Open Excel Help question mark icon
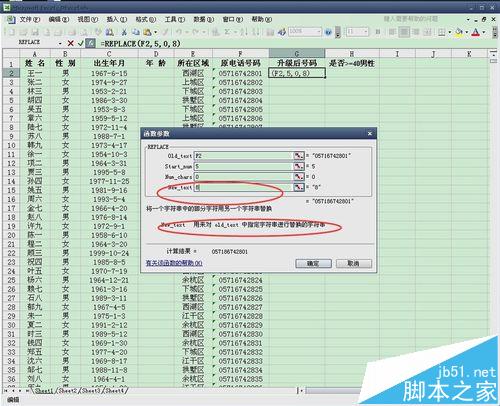 [328, 32]
